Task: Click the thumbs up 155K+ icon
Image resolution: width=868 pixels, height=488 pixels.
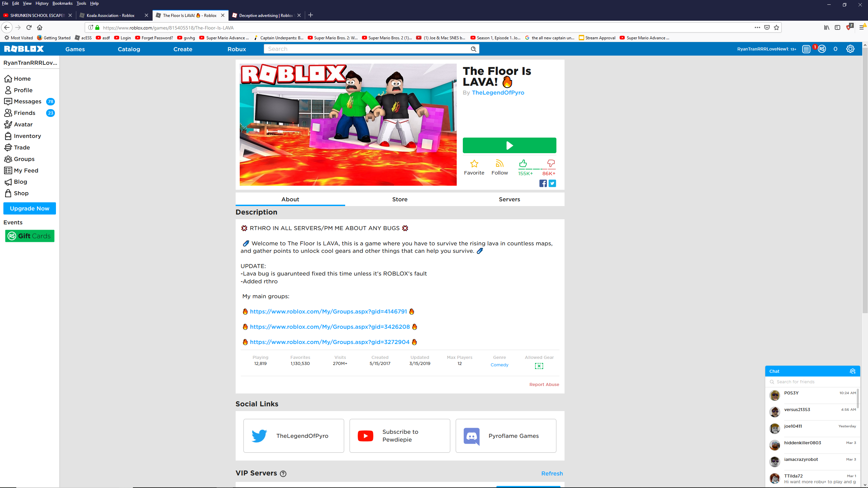Action: (524, 163)
